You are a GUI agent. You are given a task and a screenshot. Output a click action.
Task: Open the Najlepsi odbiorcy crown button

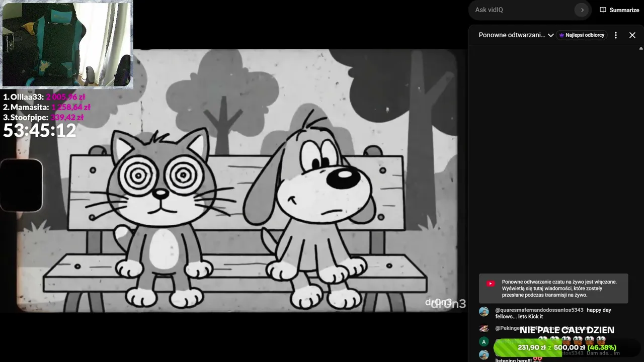tap(582, 35)
